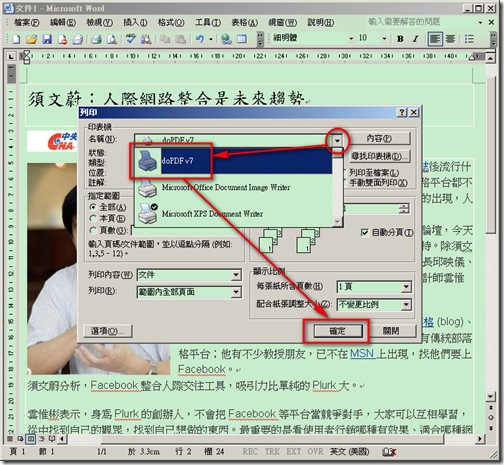Click the Paste icon in the toolbar

(x=180, y=39)
